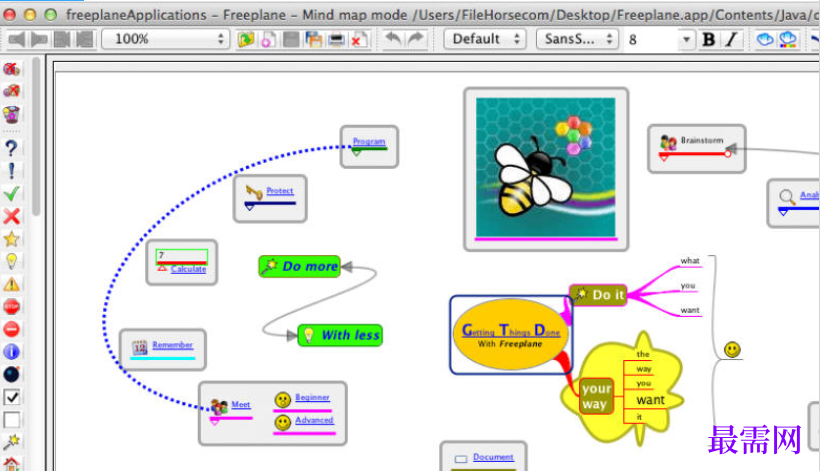Add the yellow star icon
The height and width of the screenshot is (471, 820).
click(12, 239)
